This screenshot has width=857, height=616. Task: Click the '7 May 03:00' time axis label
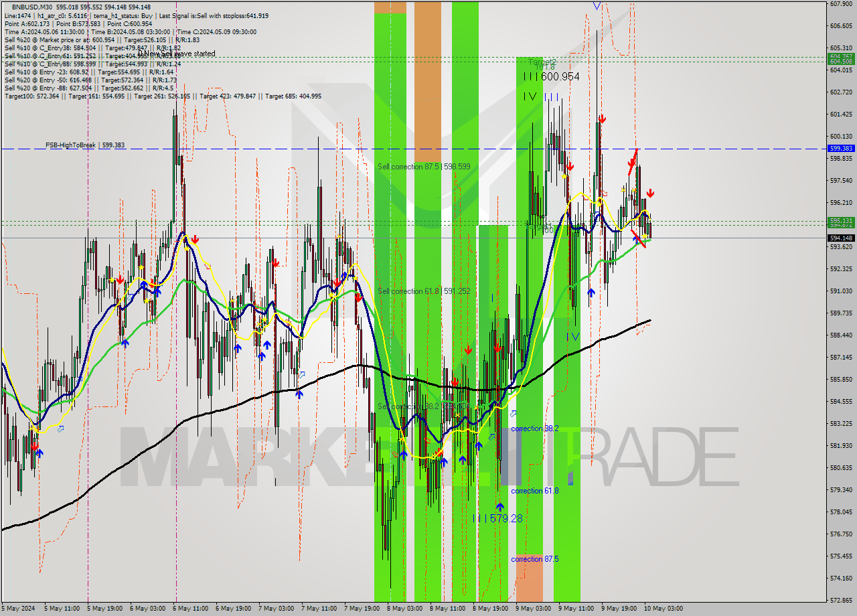[x=276, y=609]
